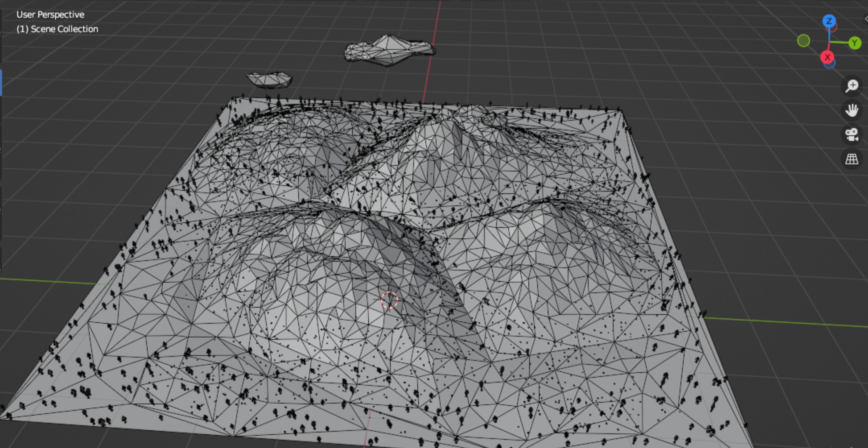
Task: Click the blue Z axis gizmo handle
Action: tap(829, 21)
